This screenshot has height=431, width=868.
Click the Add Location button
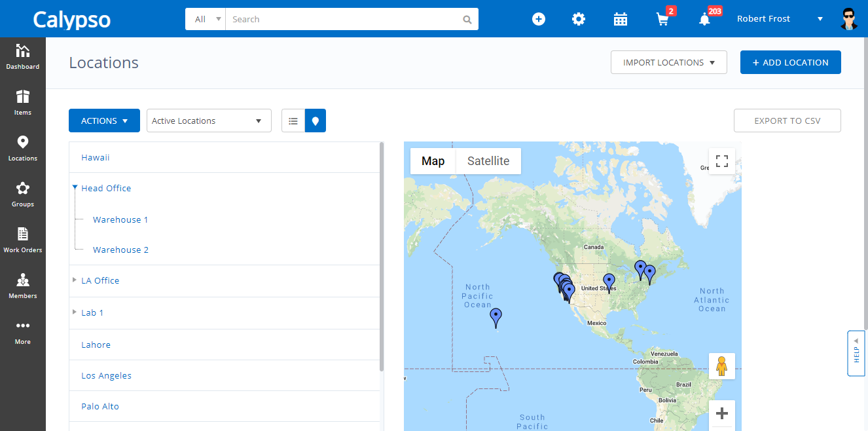[x=790, y=63]
